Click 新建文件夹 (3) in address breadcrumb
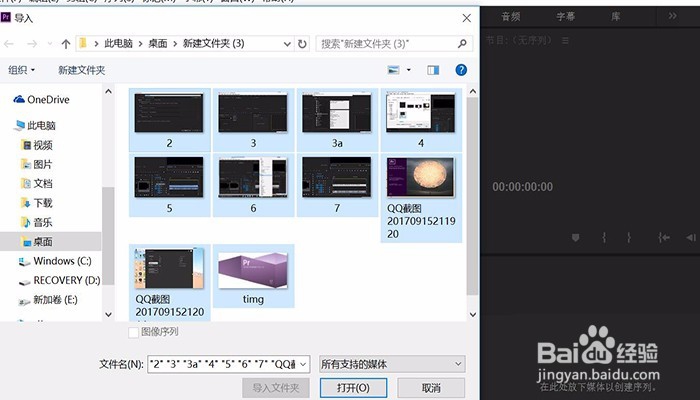 tap(213, 44)
